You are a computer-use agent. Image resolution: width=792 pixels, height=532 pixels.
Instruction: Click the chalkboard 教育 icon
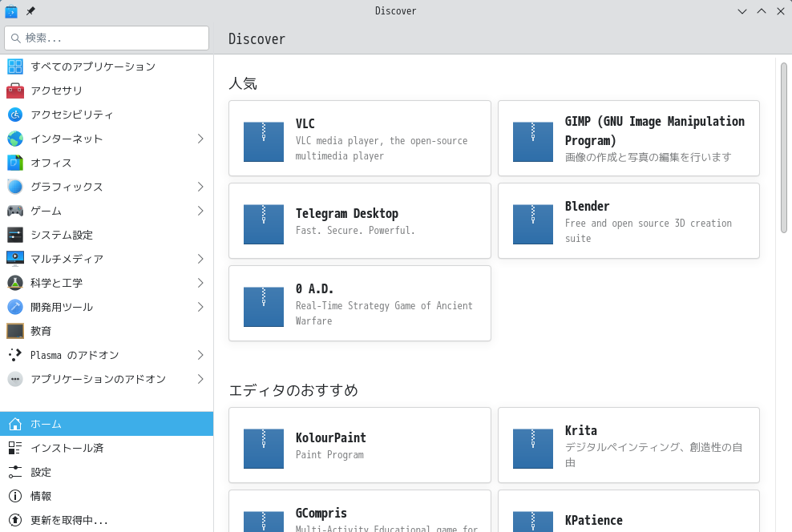15,331
